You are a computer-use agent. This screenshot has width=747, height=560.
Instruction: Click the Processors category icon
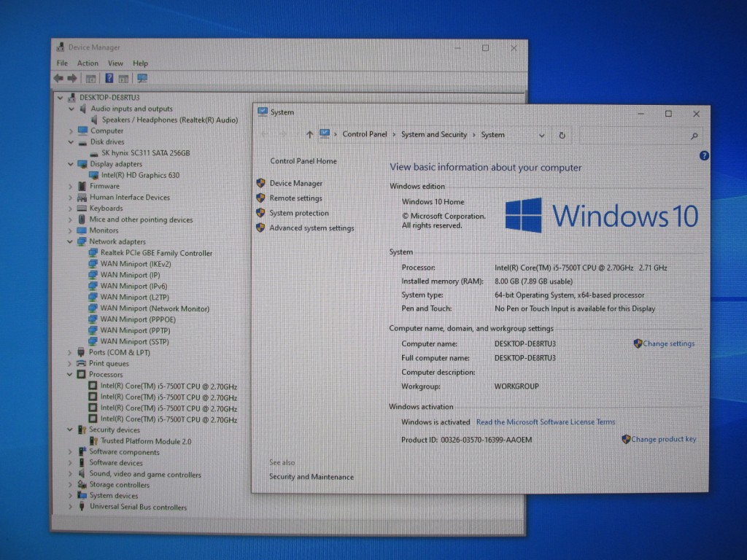coord(81,374)
